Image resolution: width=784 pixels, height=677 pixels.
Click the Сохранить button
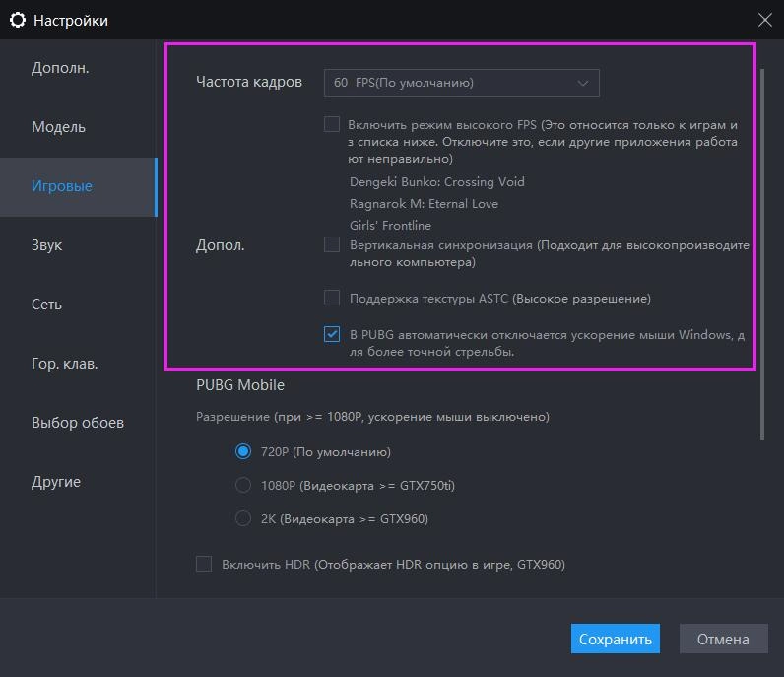click(615, 639)
